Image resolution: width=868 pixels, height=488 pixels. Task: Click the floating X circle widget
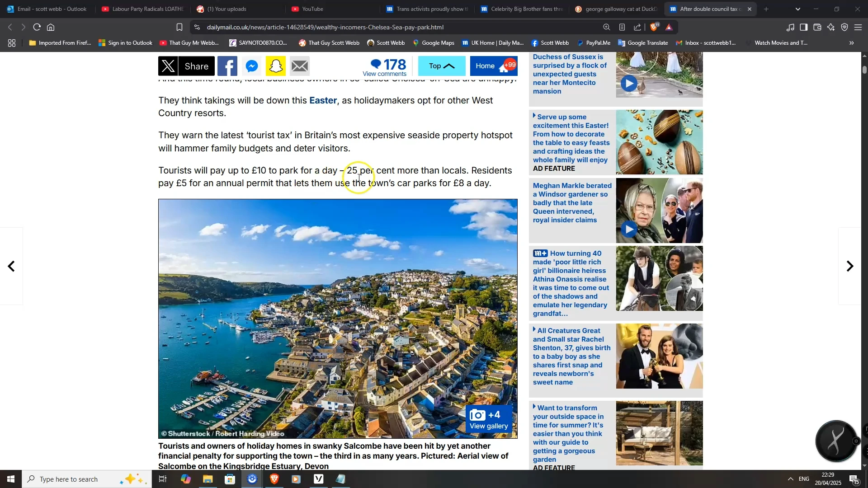coord(836,441)
